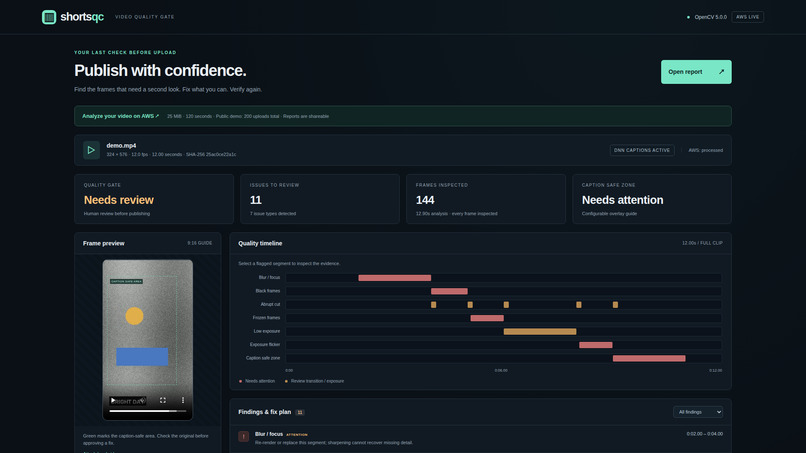
Task: Play the frame preview video
Action: [x=113, y=400]
